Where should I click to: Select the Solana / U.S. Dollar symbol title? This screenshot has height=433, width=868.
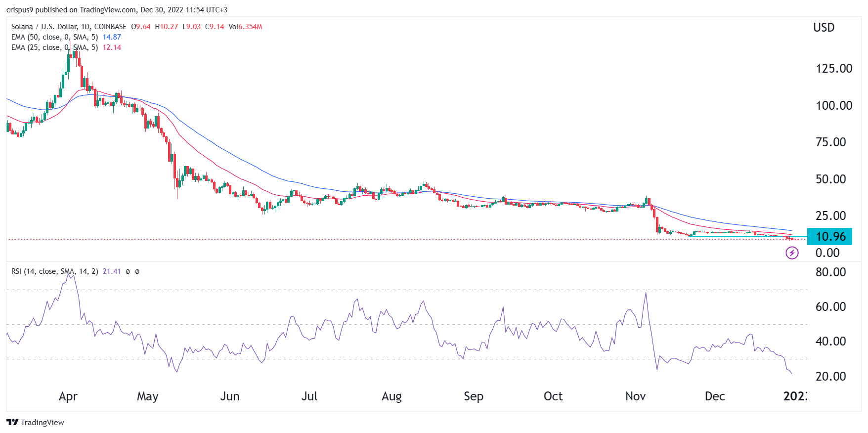tap(69, 27)
